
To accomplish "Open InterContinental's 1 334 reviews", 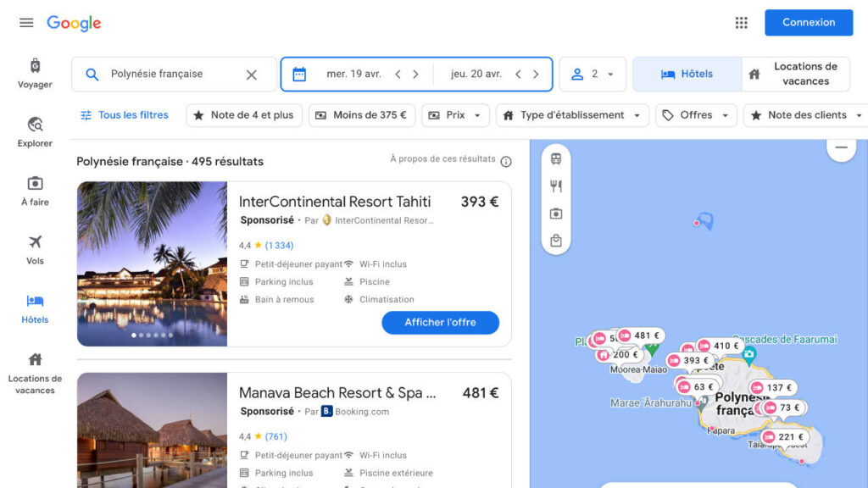I will coord(279,245).
